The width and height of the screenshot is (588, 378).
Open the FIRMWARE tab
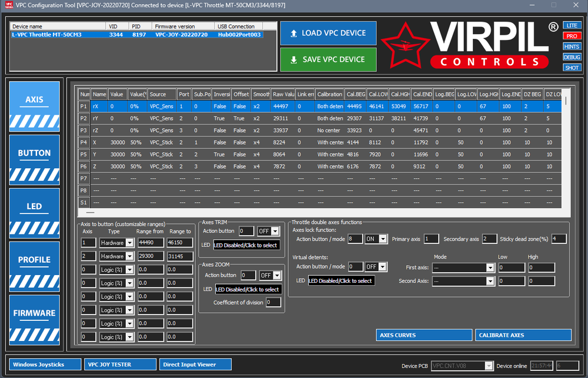(34, 320)
